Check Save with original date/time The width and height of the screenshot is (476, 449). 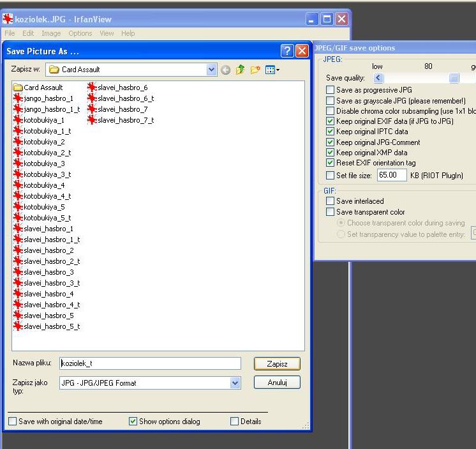[13, 422]
